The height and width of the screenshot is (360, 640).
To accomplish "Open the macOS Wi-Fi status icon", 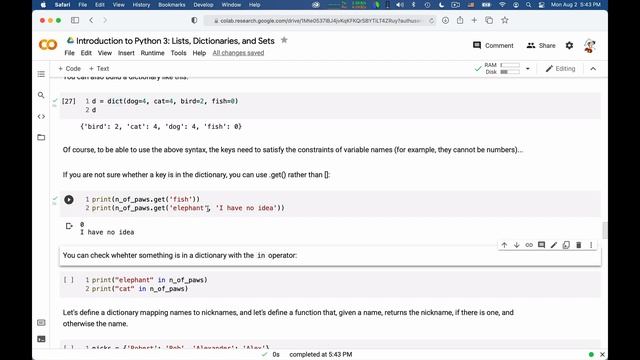I will [x=502, y=5].
